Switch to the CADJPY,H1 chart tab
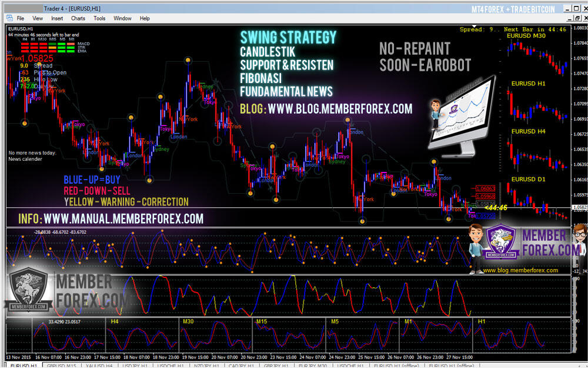The image size is (588, 368). click(x=242, y=366)
